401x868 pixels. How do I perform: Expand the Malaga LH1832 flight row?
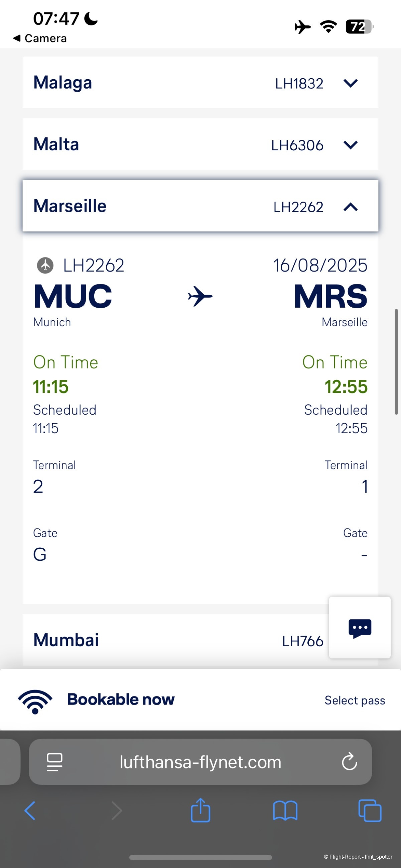[x=350, y=83]
